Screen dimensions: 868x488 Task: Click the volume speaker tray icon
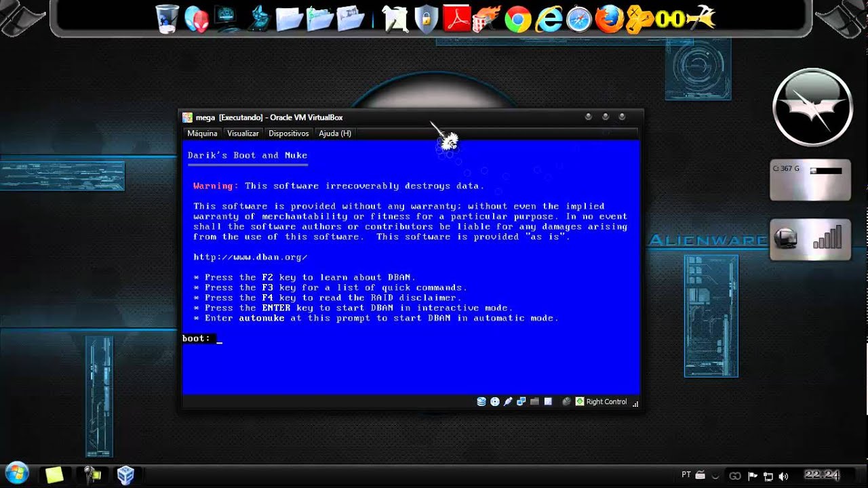pyautogui.click(x=785, y=476)
